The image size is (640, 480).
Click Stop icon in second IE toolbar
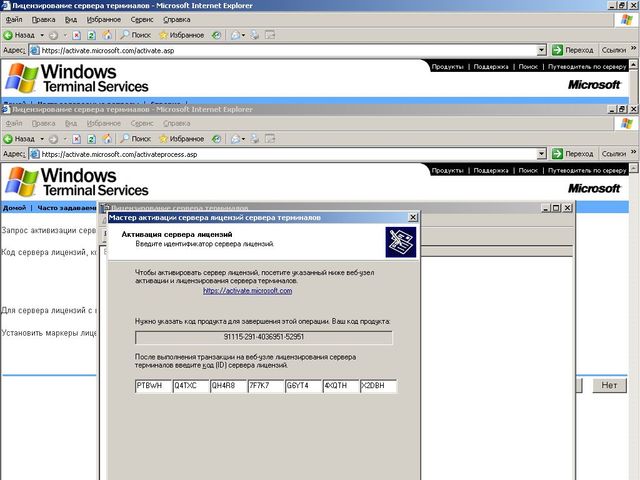tap(76, 139)
